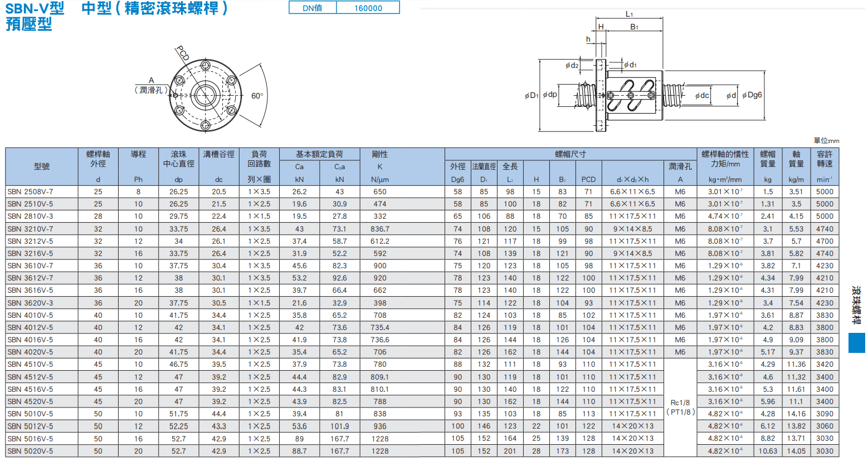This screenshot has width=868, height=462.
Task: Click the 負荷回路數 column header
Action: pyautogui.click(x=259, y=166)
